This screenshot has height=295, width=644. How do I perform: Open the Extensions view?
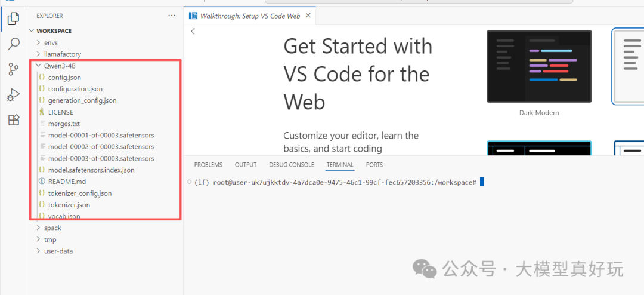click(14, 120)
